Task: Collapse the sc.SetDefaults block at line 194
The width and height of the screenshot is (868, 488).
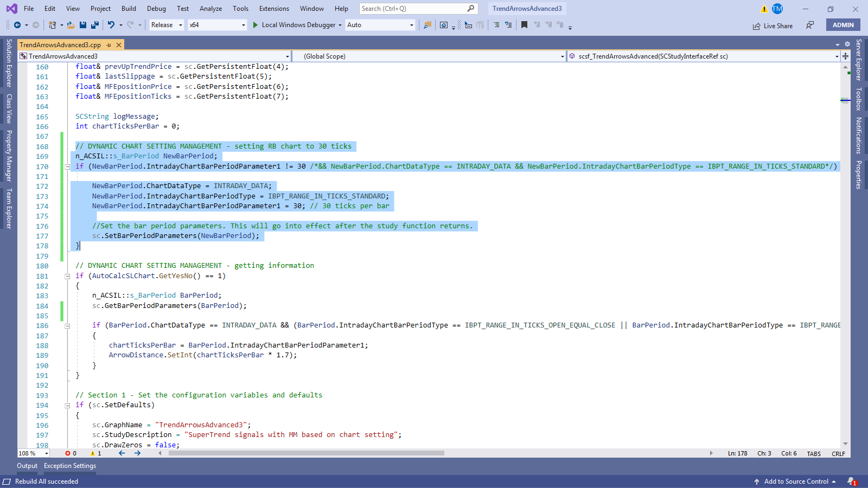Action: coord(67,406)
